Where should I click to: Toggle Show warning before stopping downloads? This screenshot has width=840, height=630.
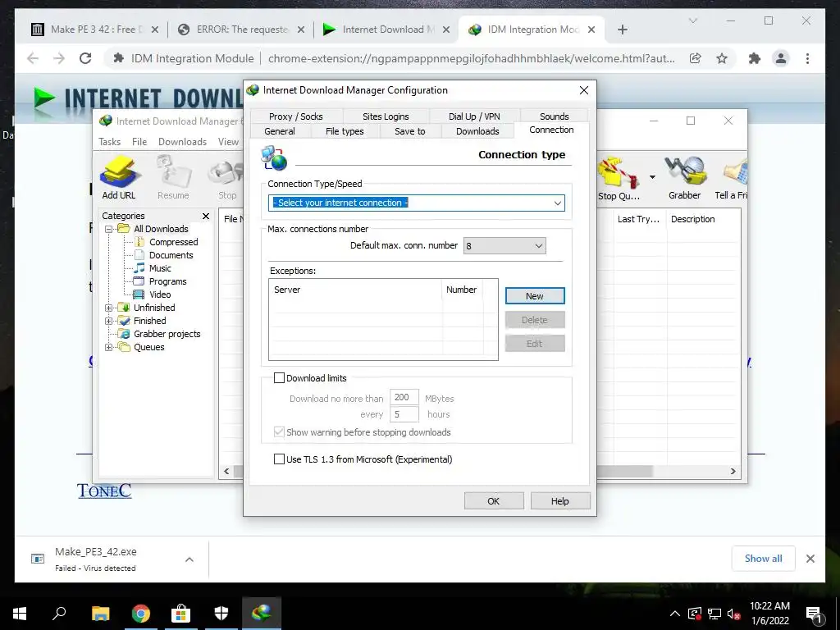click(279, 432)
